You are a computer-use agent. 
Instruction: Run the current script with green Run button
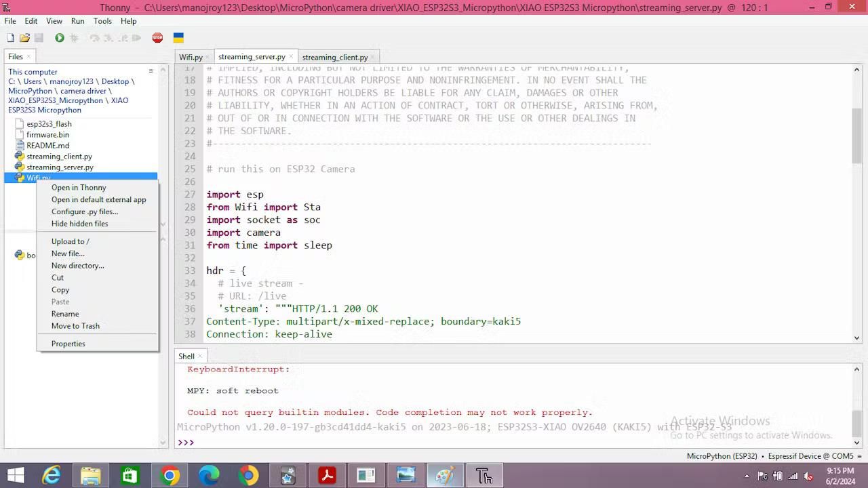point(60,38)
